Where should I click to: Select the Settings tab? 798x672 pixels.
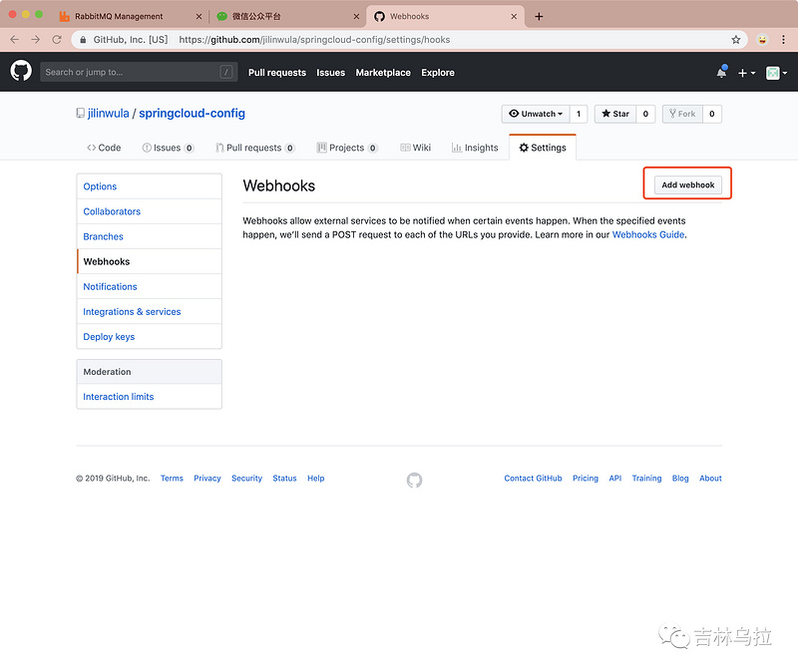[543, 148]
